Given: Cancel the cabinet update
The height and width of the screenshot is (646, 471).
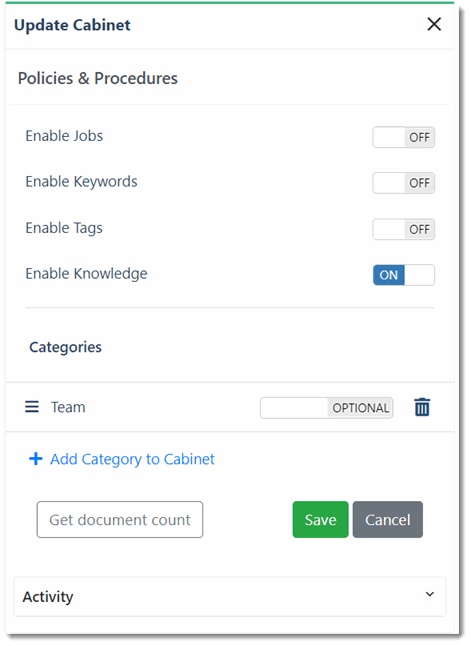Looking at the screenshot, I should pyautogui.click(x=387, y=520).
